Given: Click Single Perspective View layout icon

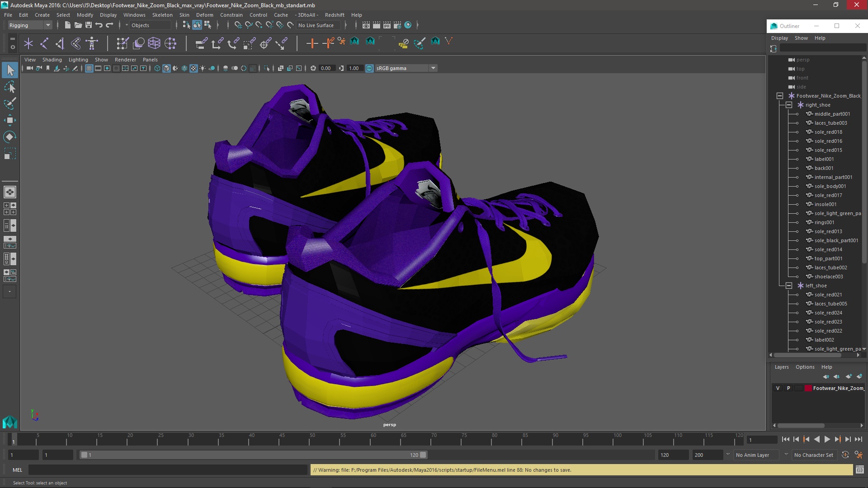Looking at the screenshot, I should [x=10, y=192].
